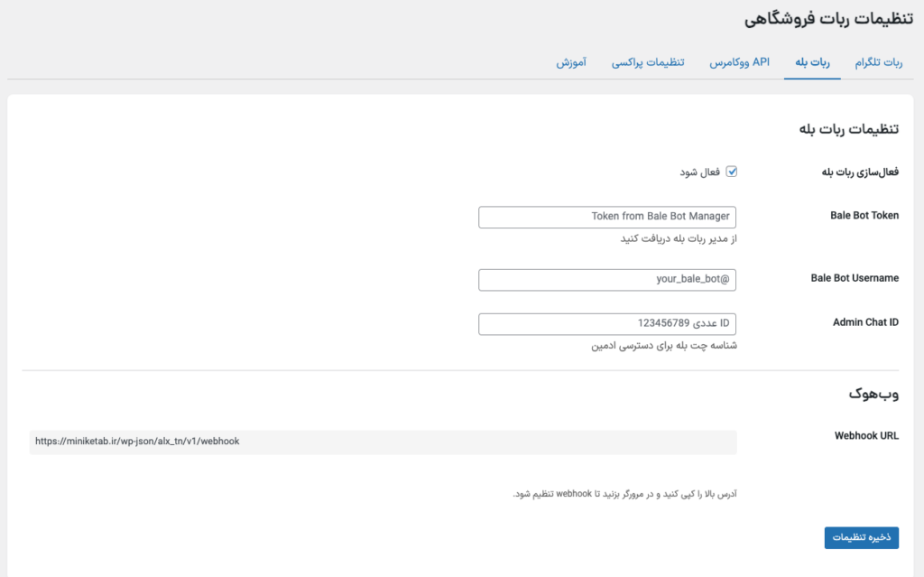The height and width of the screenshot is (577, 924).
Task: Click the Bale Bot Token field label
Action: point(864,217)
